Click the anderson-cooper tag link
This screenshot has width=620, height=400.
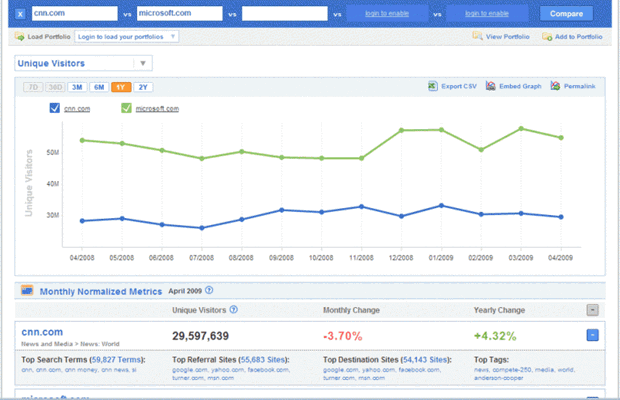[499, 378]
